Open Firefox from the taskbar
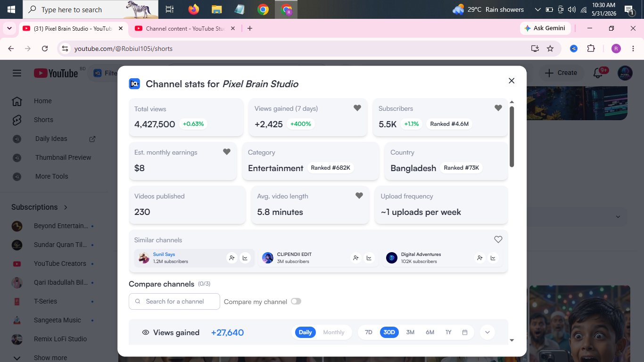This screenshot has width=644, height=362. (x=194, y=9)
